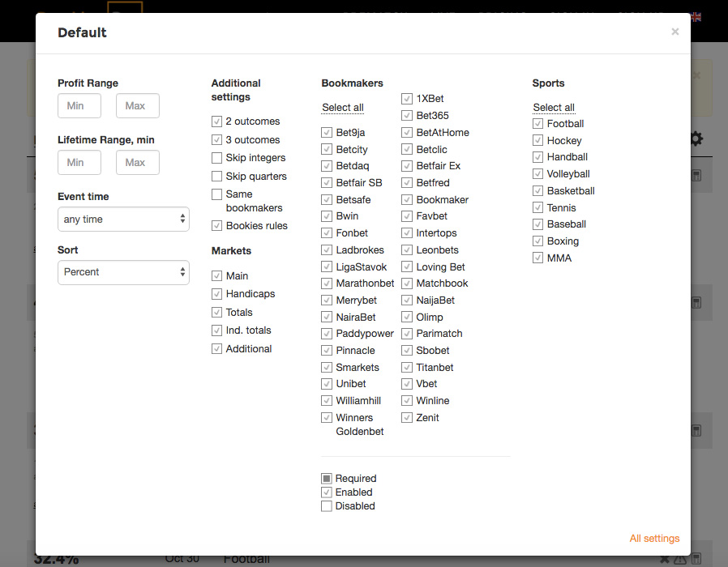Focus the Profit Range Max field
The image size is (728, 567).
pyautogui.click(x=138, y=106)
